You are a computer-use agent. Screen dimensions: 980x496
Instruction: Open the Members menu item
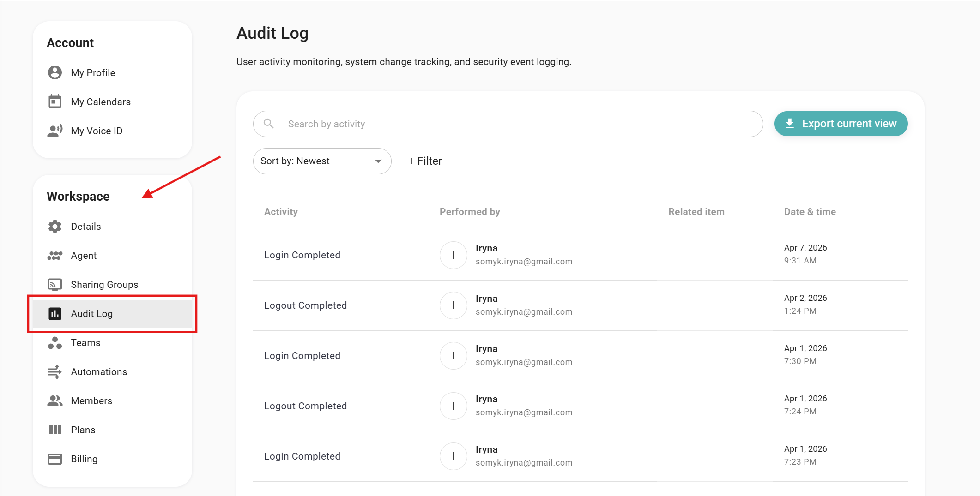pos(91,401)
